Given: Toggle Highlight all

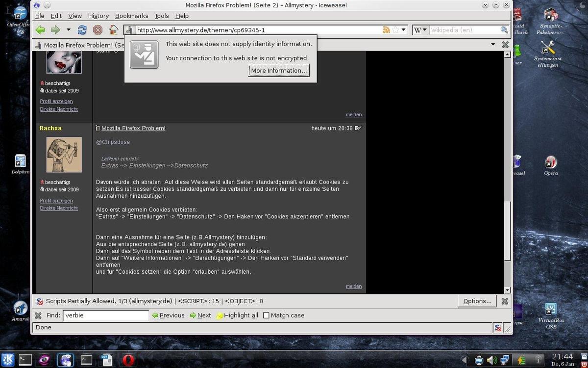Looking at the screenshot, I should tap(237, 315).
